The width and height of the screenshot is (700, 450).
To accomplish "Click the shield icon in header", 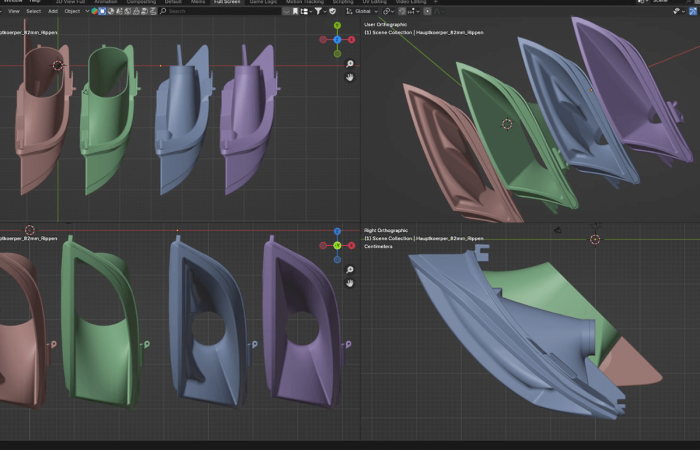I will (x=333, y=11).
